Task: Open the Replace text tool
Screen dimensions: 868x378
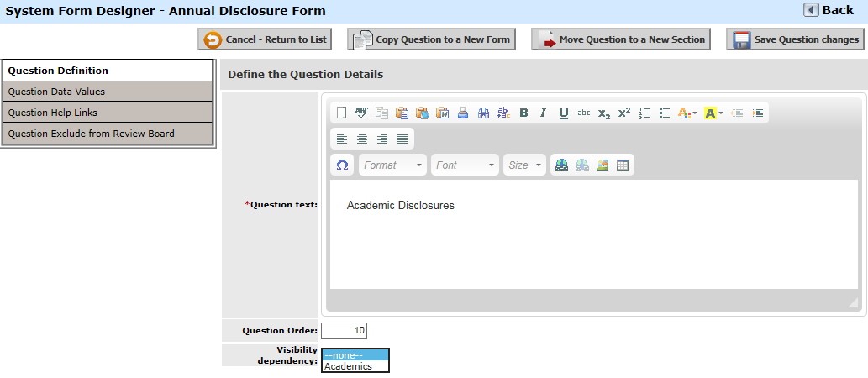Action: pyautogui.click(x=503, y=113)
